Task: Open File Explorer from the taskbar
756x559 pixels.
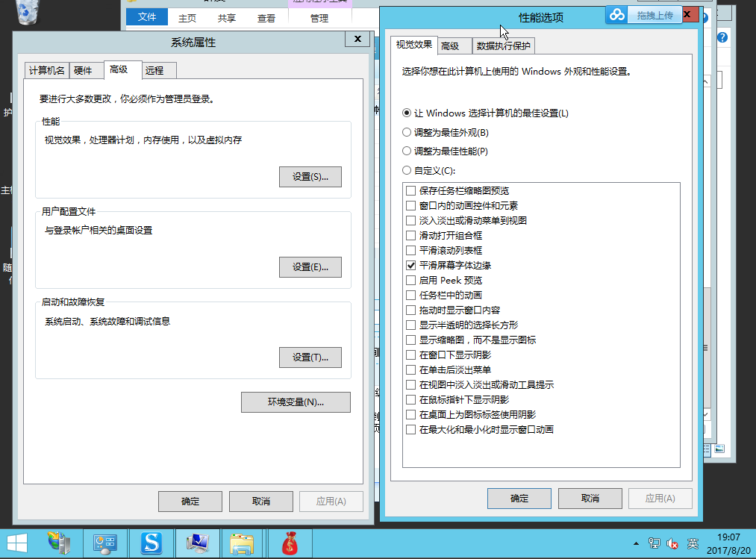Action: point(243,543)
